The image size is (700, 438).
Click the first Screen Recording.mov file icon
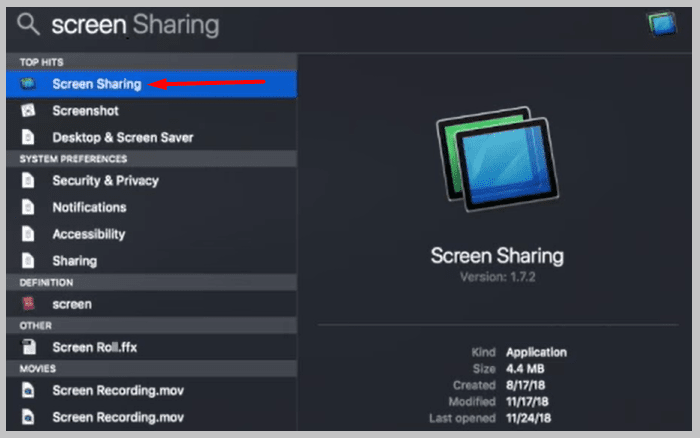(x=28, y=390)
